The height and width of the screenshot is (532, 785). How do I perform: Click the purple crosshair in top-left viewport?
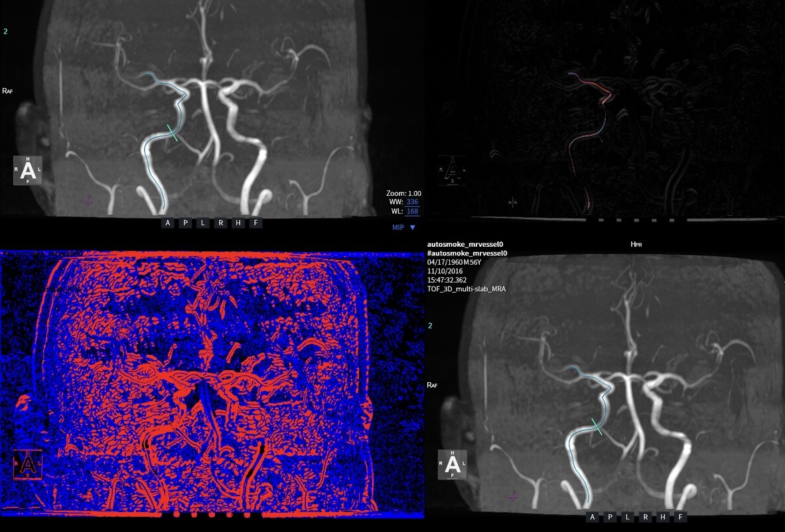88,200
